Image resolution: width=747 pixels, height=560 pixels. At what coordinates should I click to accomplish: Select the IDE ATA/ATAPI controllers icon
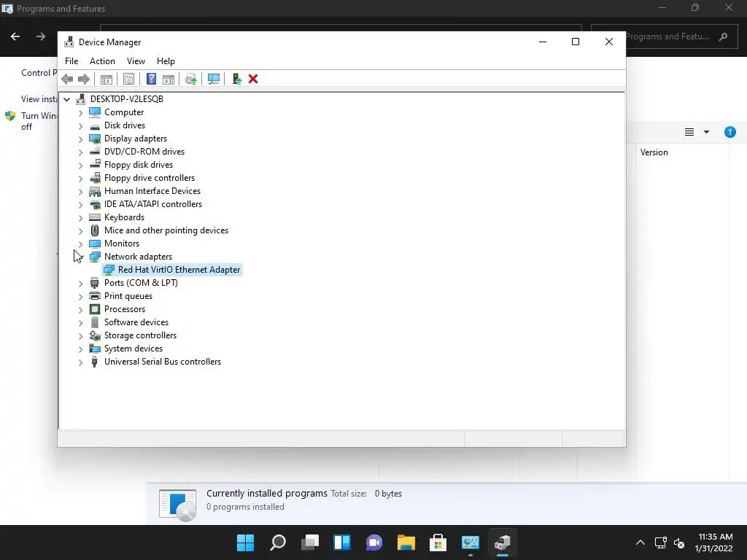pos(95,204)
